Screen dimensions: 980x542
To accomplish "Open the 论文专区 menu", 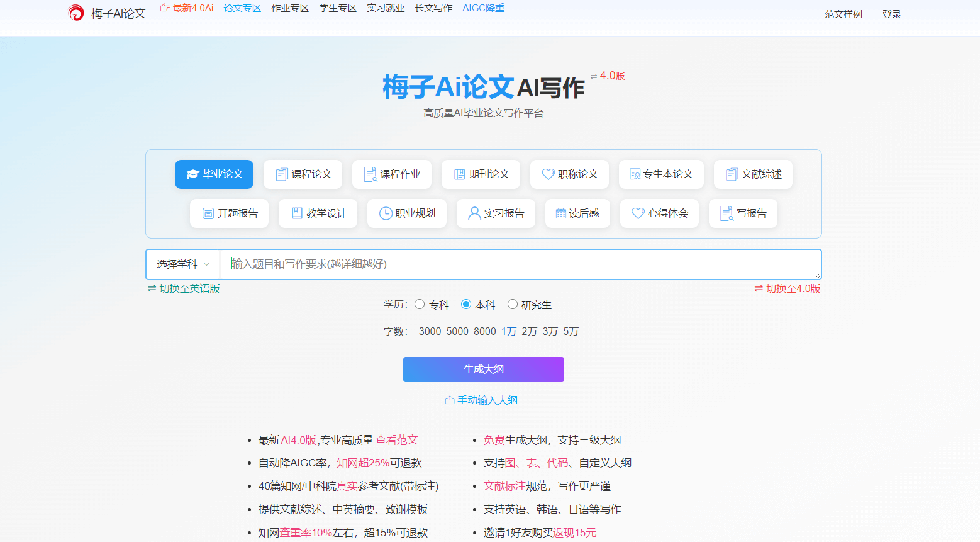I will [242, 9].
